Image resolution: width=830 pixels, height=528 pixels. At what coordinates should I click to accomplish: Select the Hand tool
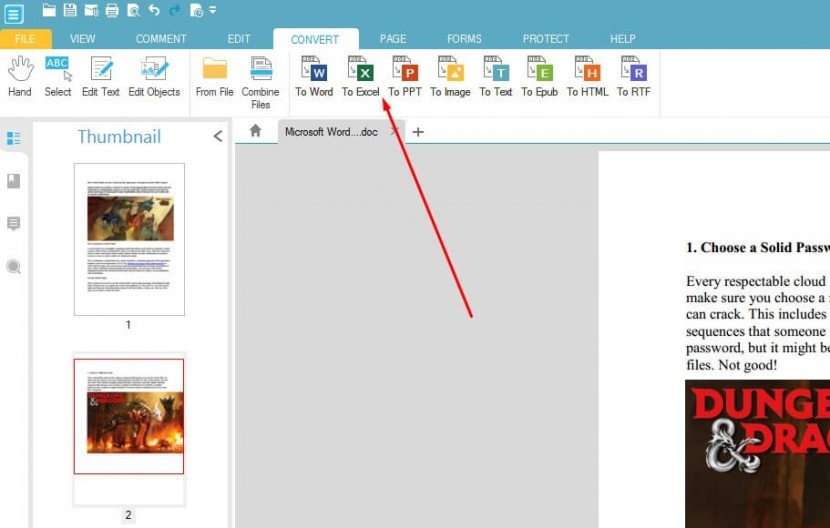20,77
